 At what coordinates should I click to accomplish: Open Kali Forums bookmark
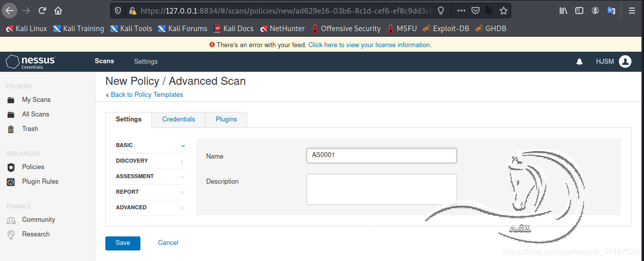point(183,29)
